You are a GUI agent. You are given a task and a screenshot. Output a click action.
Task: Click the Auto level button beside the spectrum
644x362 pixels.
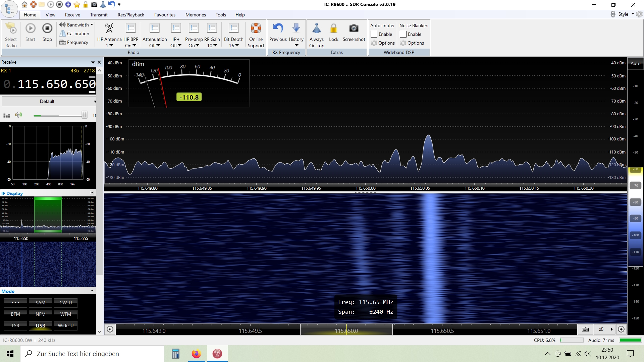[636, 63]
